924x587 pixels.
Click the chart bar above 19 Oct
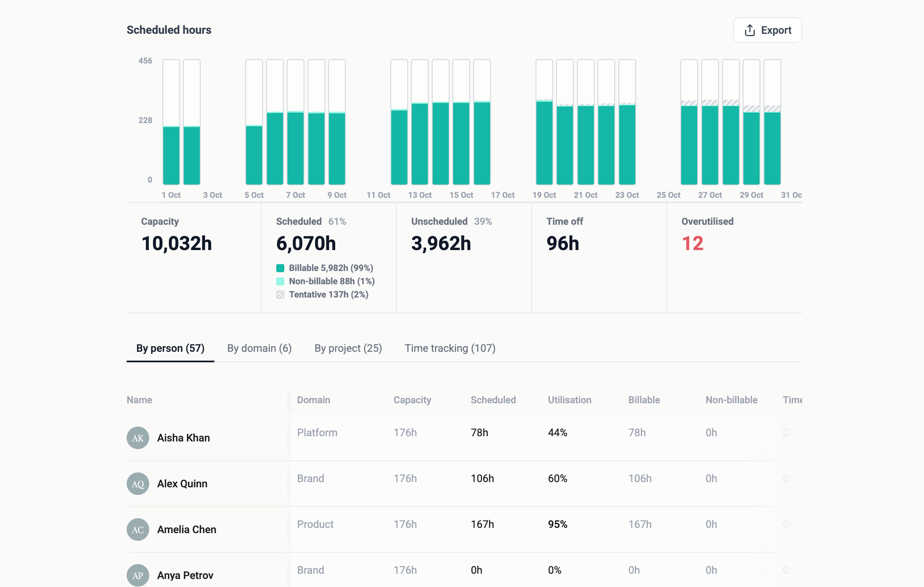click(x=544, y=122)
